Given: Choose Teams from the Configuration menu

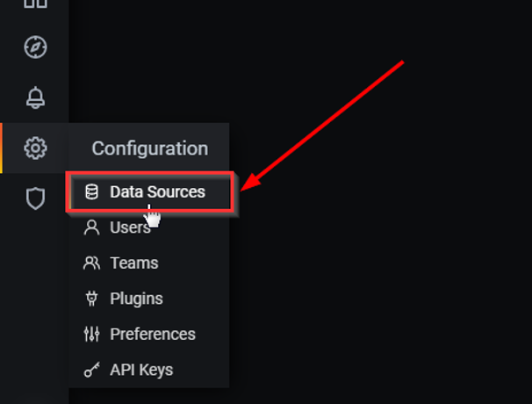Looking at the screenshot, I should click(x=149, y=263).
